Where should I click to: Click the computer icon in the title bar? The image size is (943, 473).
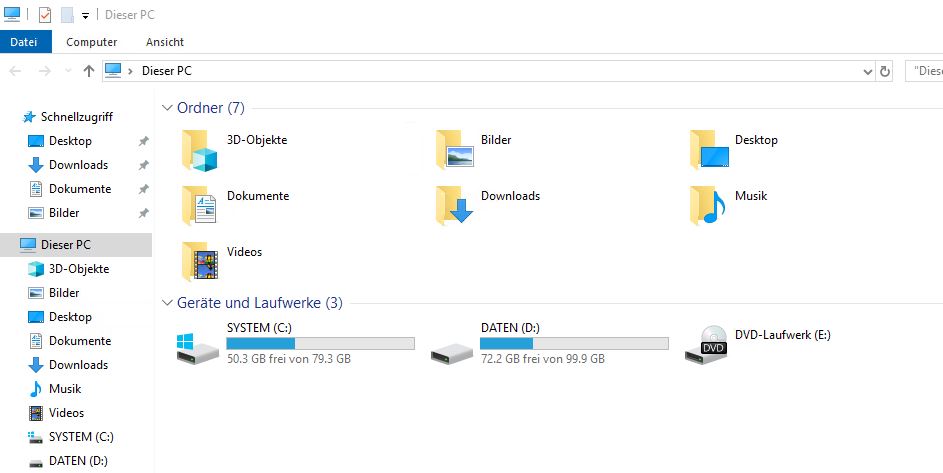click(x=12, y=14)
